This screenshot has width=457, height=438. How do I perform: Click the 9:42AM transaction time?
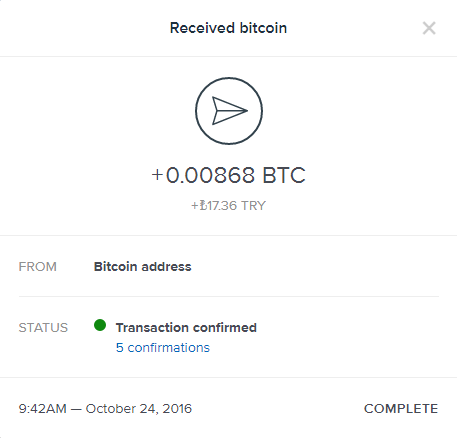pyautogui.click(x=43, y=409)
